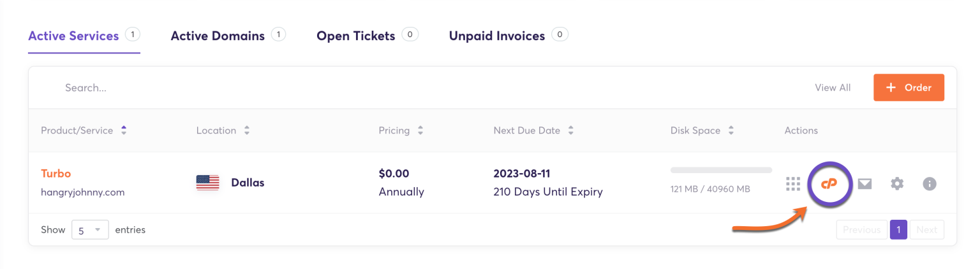
Task: Click the grid apps icon in Actions
Action: (793, 184)
